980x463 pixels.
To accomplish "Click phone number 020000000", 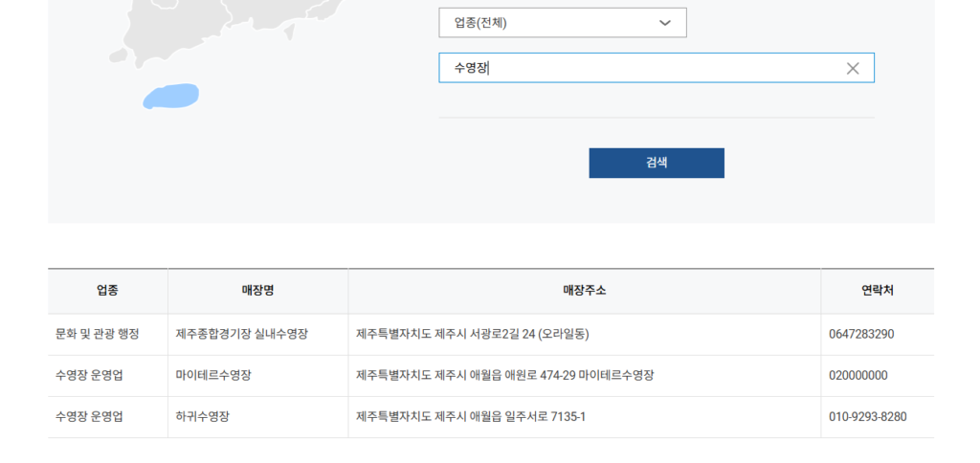I will [858, 376].
